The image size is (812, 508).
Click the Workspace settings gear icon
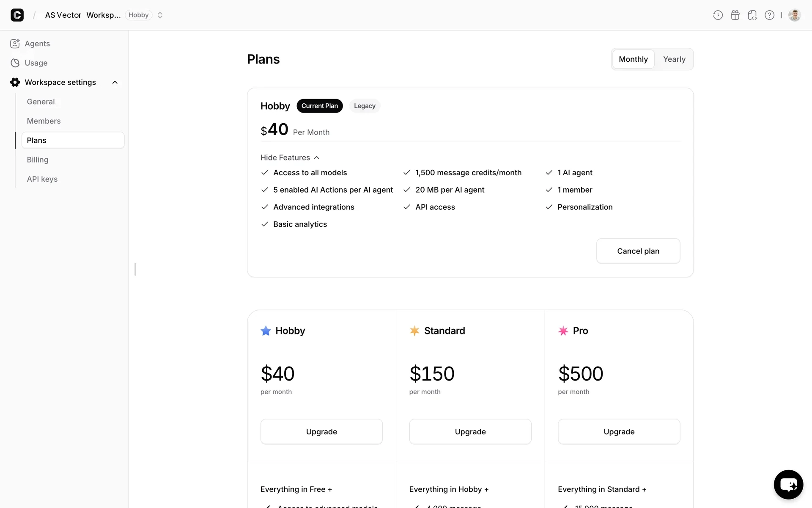15,82
